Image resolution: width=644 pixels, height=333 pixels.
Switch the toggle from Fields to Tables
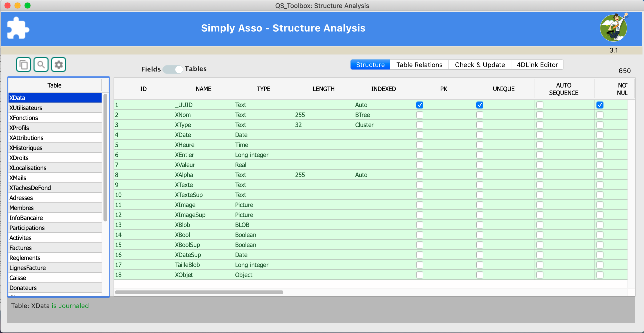tap(173, 69)
